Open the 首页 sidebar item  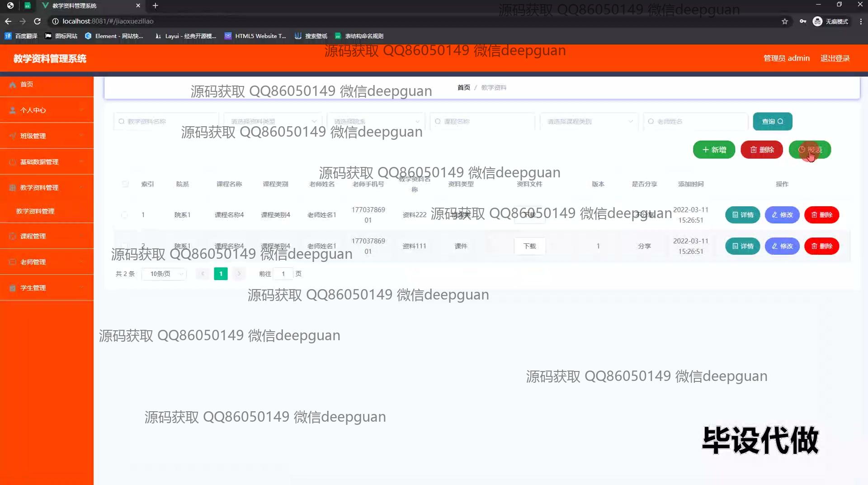click(x=47, y=84)
